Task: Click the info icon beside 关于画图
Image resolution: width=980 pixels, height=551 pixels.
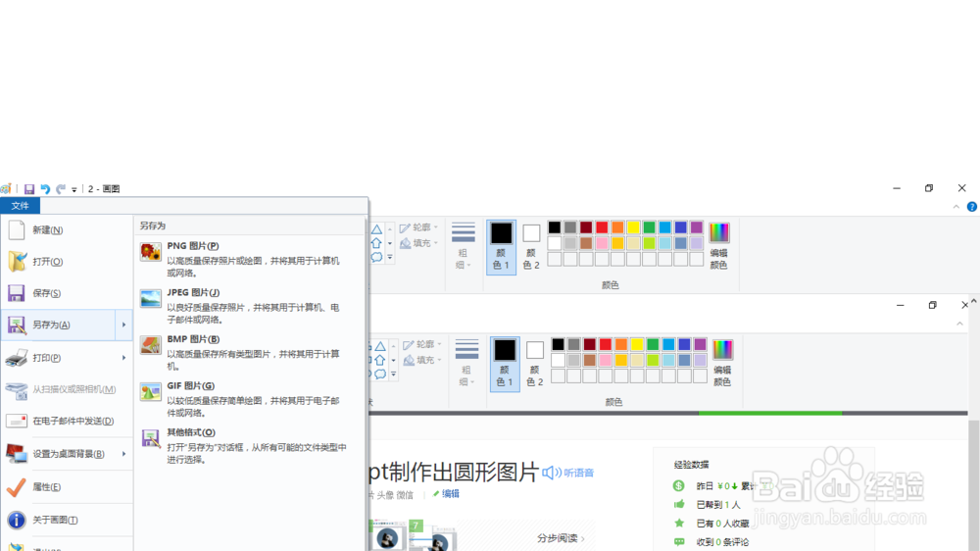Action: (x=17, y=520)
